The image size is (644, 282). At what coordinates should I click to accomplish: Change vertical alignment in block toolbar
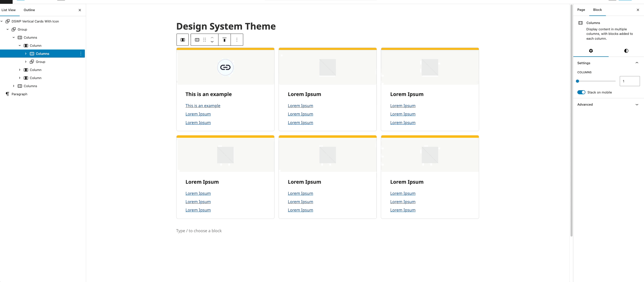pos(225,40)
